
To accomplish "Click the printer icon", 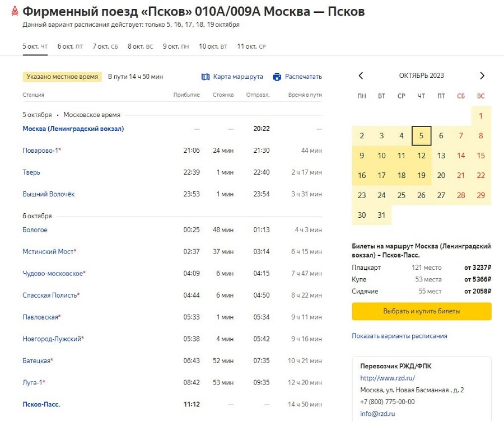I will [x=277, y=77].
